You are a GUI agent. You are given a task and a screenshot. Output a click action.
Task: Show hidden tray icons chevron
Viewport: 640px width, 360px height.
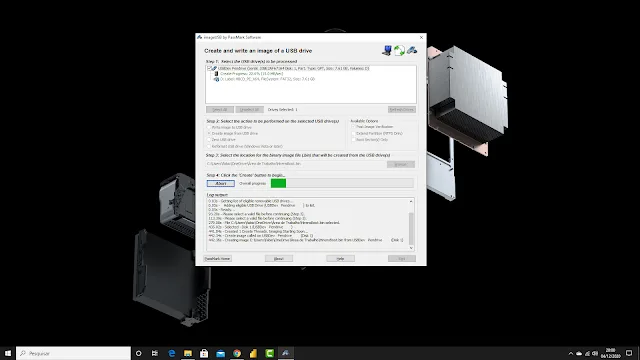pos(571,353)
